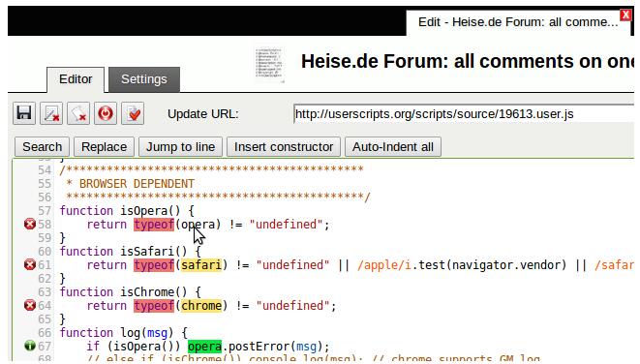
Task: Switch to the Settings tab
Action: [144, 79]
